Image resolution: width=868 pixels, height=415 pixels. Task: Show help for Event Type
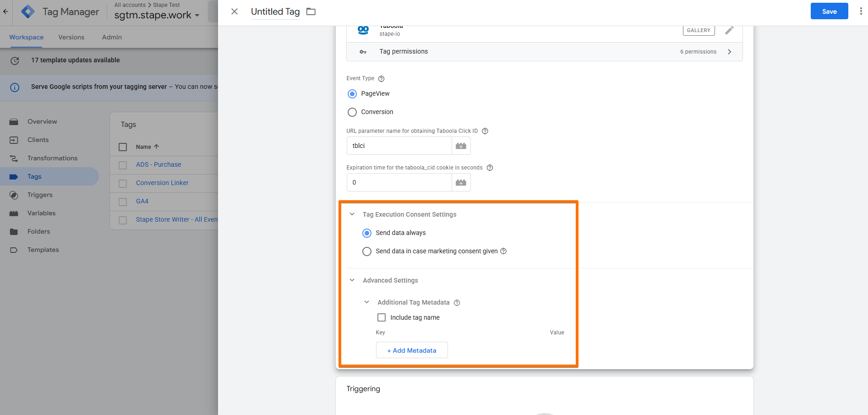[x=381, y=79]
